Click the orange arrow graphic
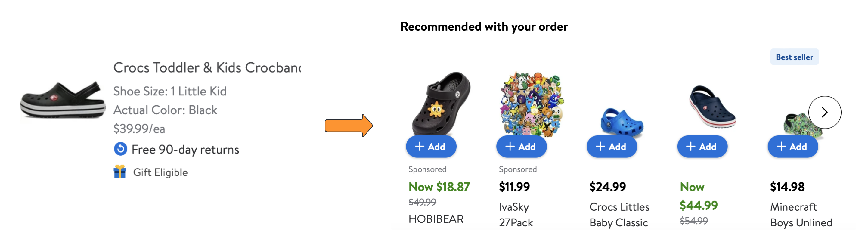Screen dimensions: 868x242 pos(349,126)
